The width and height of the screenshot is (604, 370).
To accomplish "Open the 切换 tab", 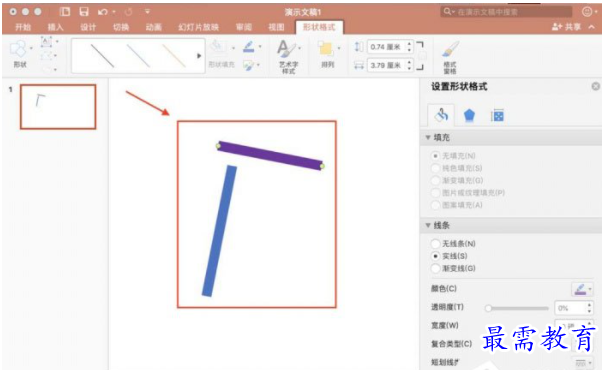I will tap(121, 27).
